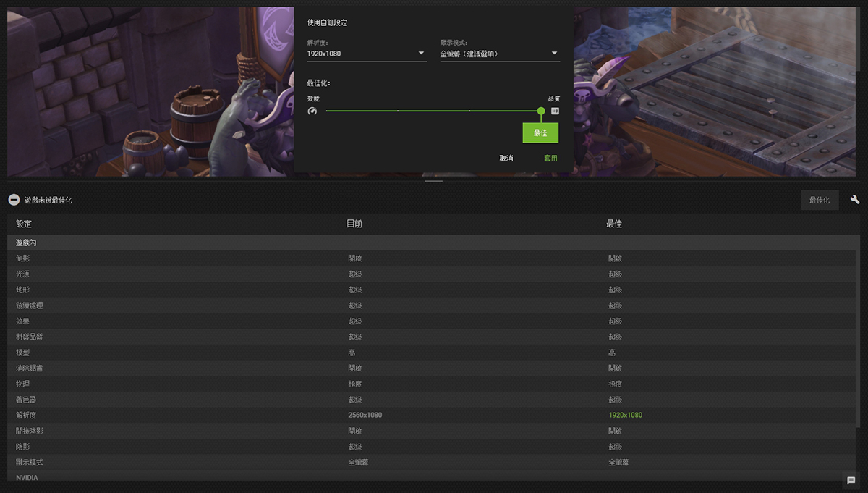Open custom settings via the wrench icon

coord(854,200)
